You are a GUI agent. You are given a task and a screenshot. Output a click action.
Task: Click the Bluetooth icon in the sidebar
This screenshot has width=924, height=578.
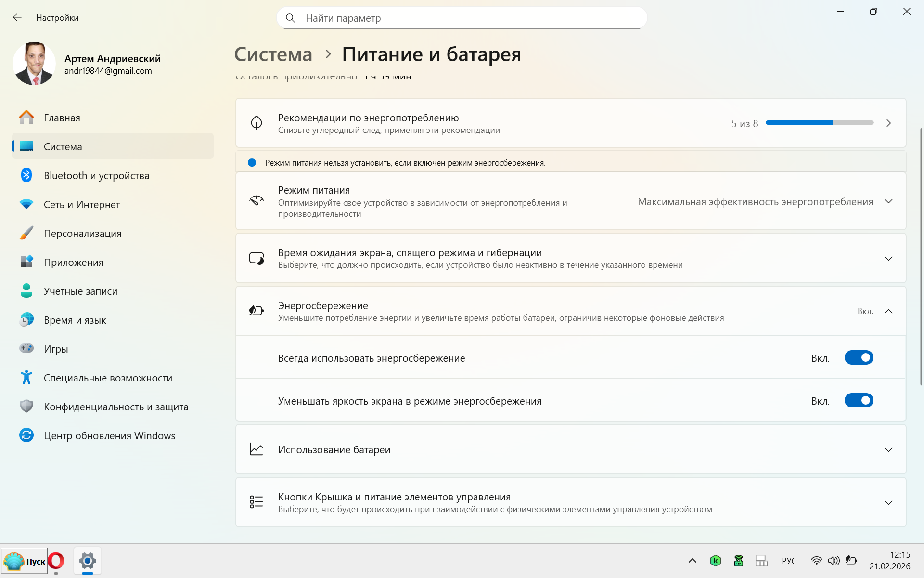pyautogui.click(x=26, y=175)
